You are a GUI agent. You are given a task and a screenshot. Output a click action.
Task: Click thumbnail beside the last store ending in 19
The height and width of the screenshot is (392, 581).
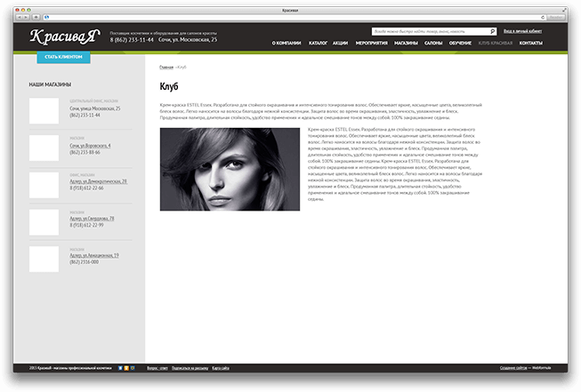pos(44,260)
